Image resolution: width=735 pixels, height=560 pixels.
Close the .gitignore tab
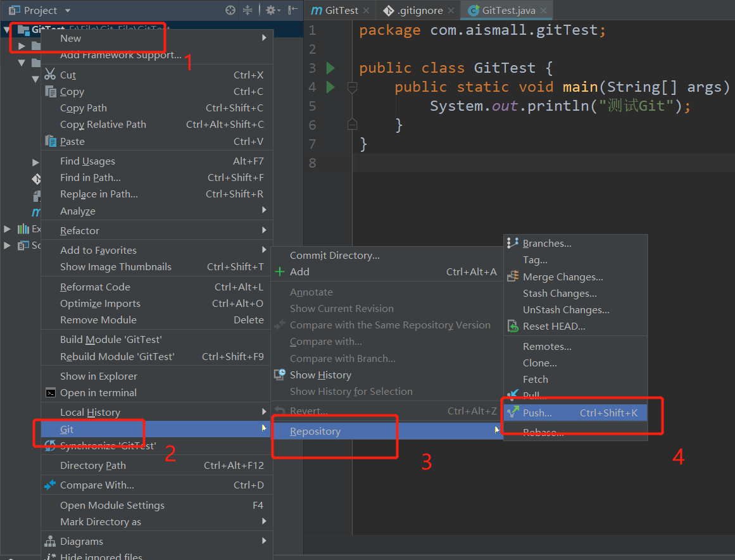click(451, 10)
